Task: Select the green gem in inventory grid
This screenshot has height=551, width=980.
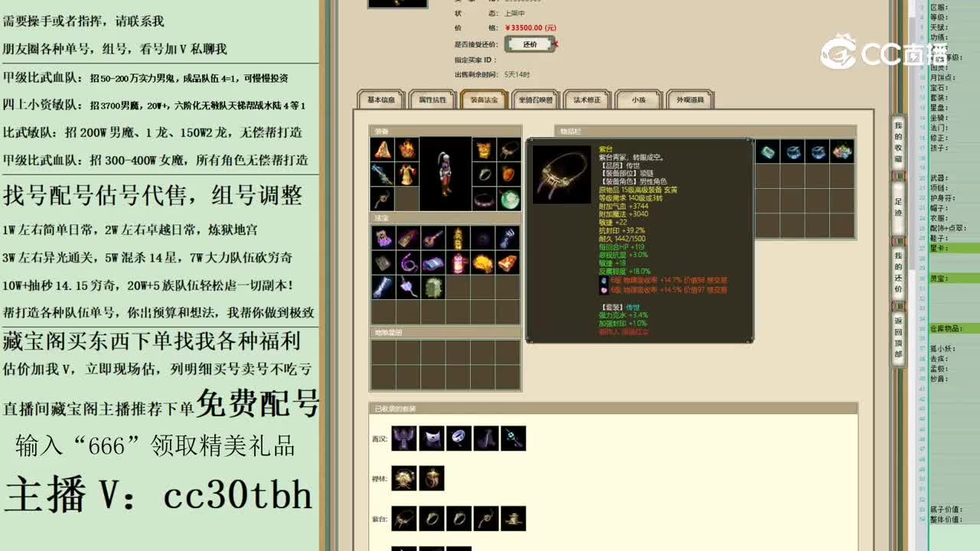Action: [767, 152]
